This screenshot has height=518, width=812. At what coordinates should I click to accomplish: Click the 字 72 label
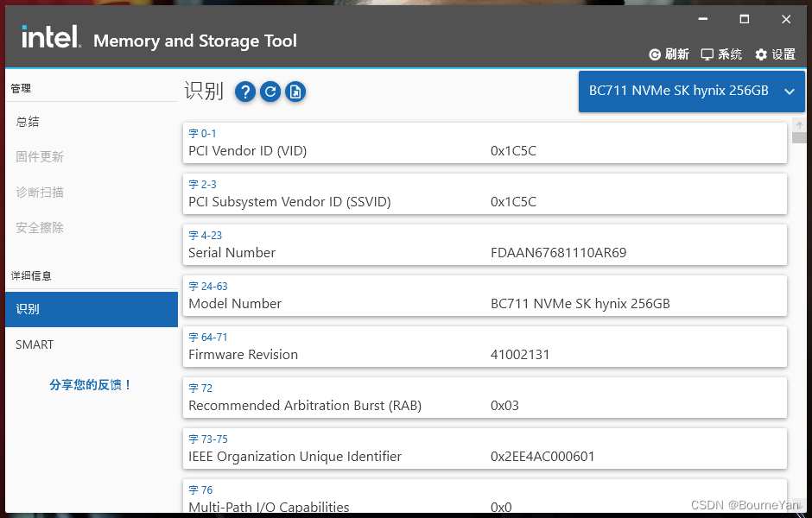(x=200, y=388)
